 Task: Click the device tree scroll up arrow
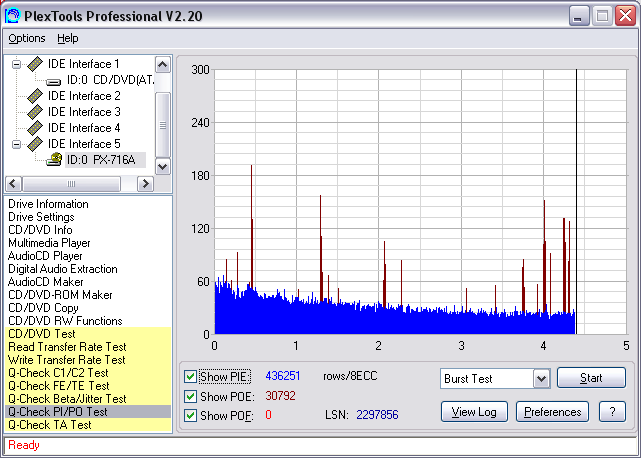coord(163,65)
